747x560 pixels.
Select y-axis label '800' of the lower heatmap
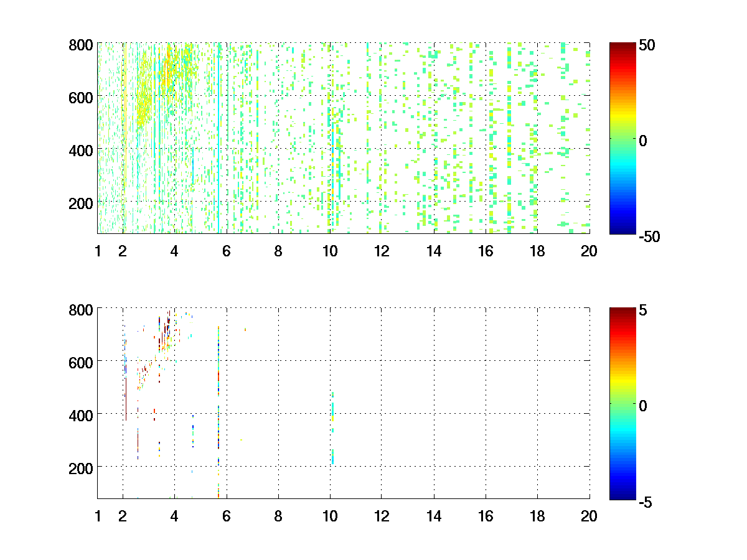81,309
